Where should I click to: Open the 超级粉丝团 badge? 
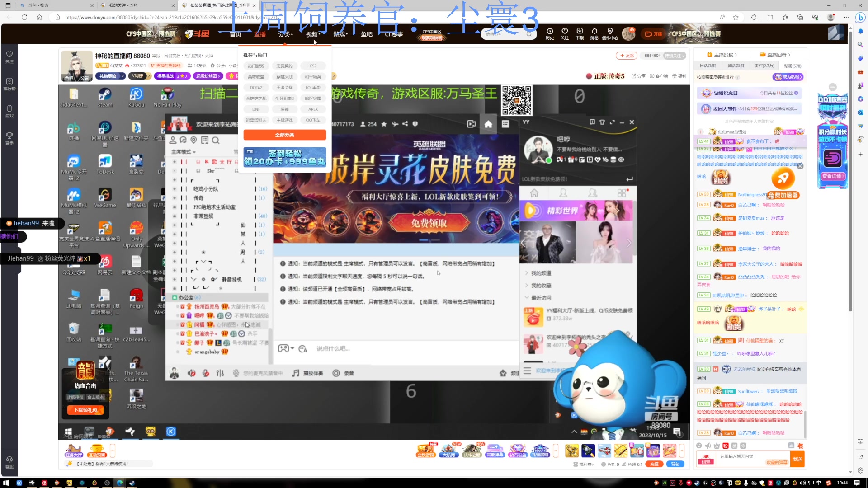click(x=208, y=76)
